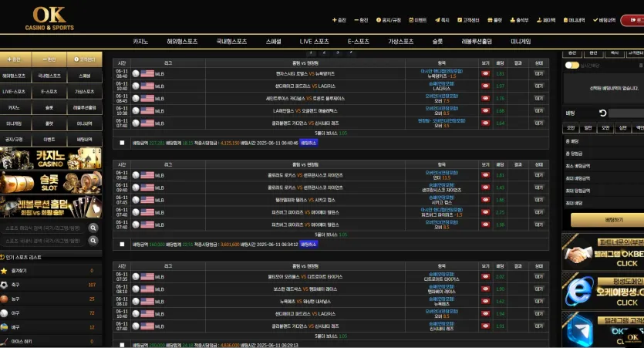View details eye icon for 06-11 08:45 MLB row

click(485, 99)
